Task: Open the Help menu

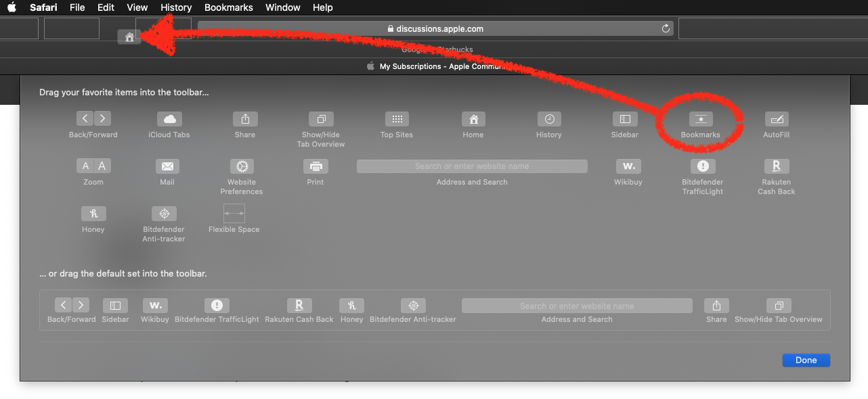Action: (x=323, y=7)
